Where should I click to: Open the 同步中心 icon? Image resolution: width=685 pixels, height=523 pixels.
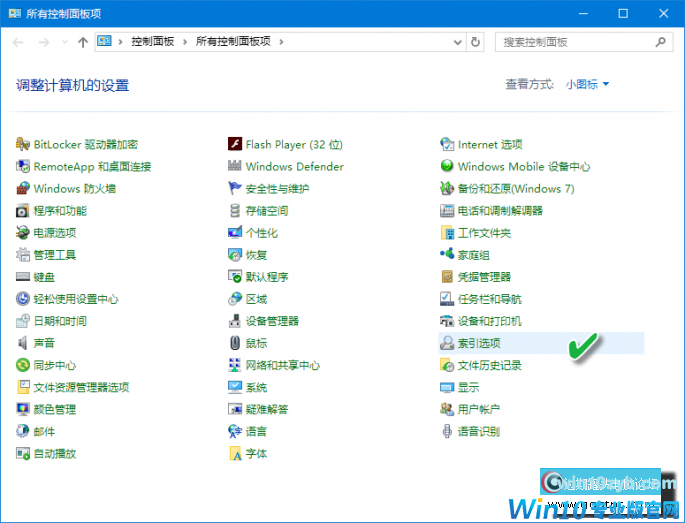coord(23,365)
